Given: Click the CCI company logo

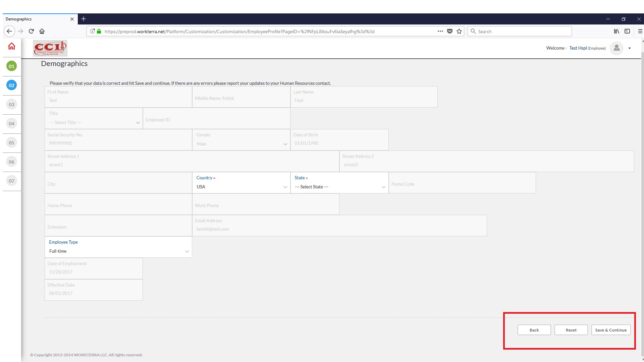Looking at the screenshot, I should (x=50, y=48).
